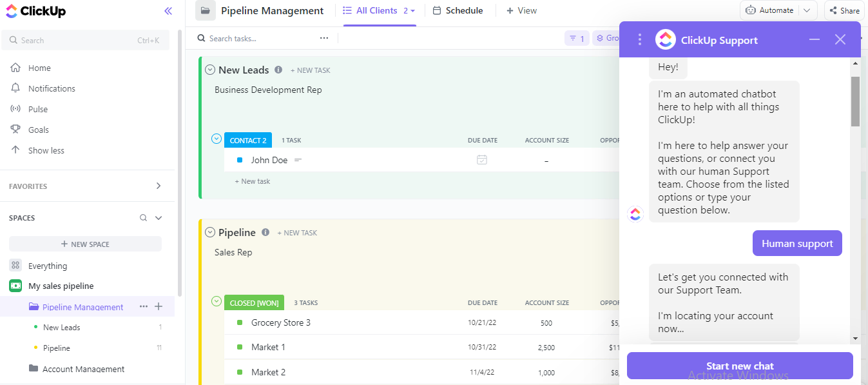Open ClickUp Support chat options menu
Viewport: 868px width, 385px height.
(639, 39)
